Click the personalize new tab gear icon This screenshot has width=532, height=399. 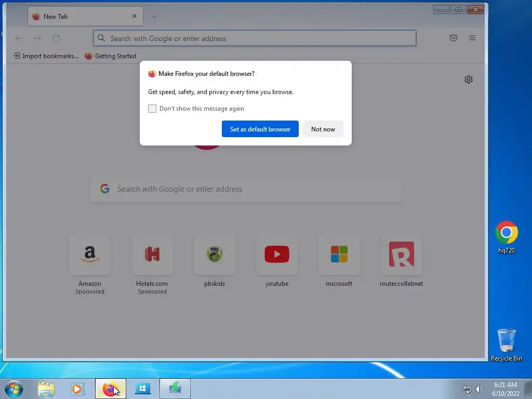(x=469, y=79)
